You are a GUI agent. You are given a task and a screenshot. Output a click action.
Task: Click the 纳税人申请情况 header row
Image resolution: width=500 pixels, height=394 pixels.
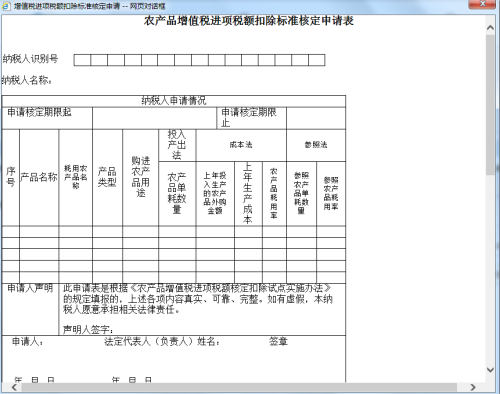pyautogui.click(x=174, y=101)
